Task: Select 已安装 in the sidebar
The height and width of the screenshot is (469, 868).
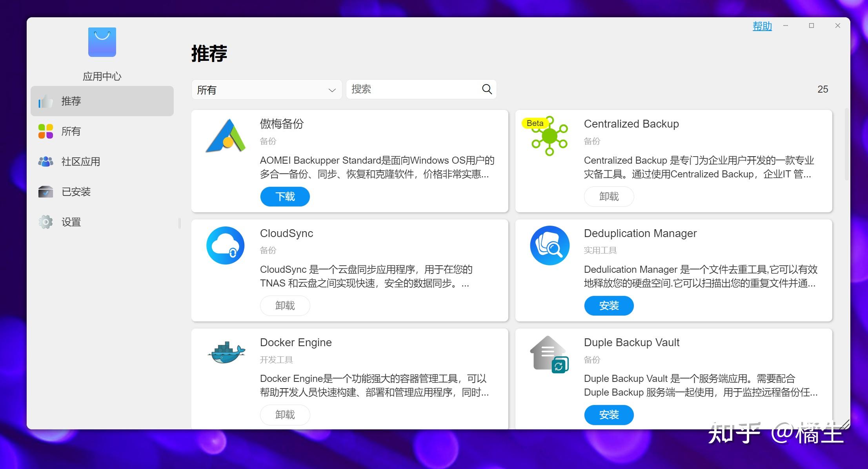Action: pyautogui.click(x=102, y=192)
